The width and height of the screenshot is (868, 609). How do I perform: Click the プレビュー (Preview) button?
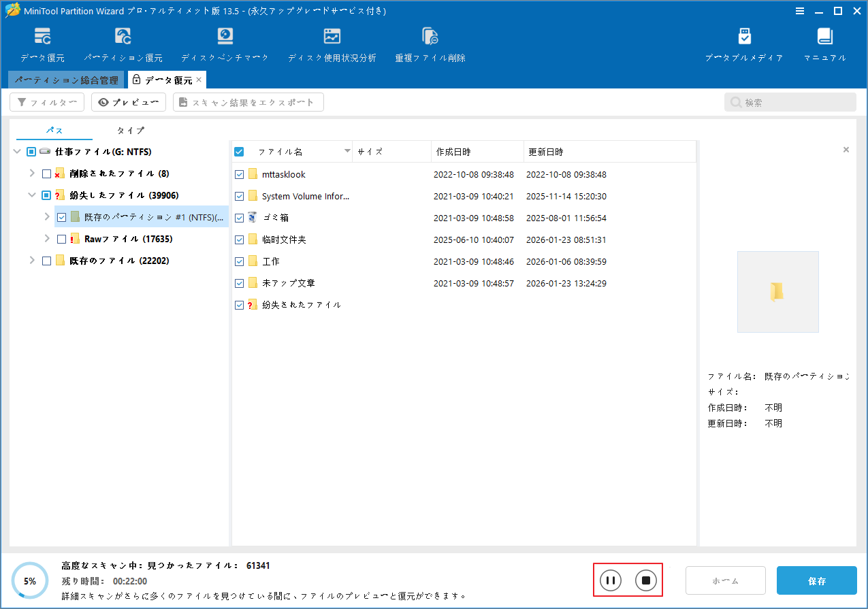click(128, 102)
